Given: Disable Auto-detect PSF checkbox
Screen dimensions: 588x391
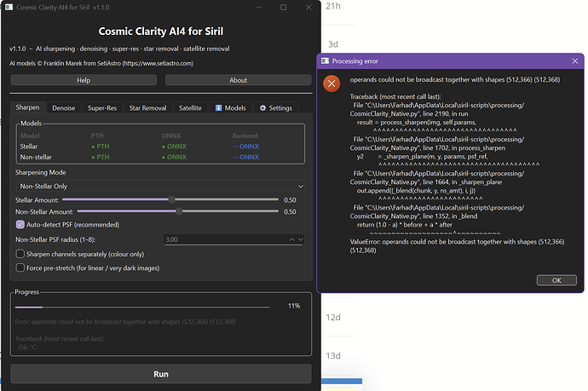Looking at the screenshot, I should tap(20, 224).
